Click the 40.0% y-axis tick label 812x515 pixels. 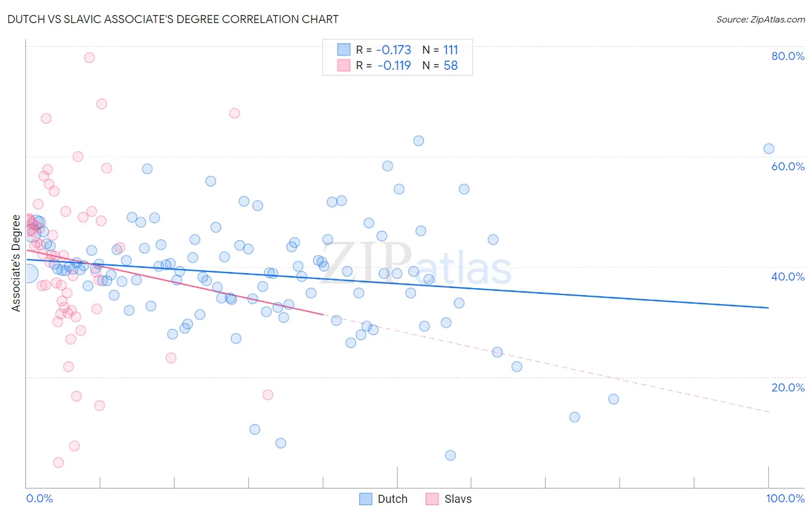click(x=788, y=277)
